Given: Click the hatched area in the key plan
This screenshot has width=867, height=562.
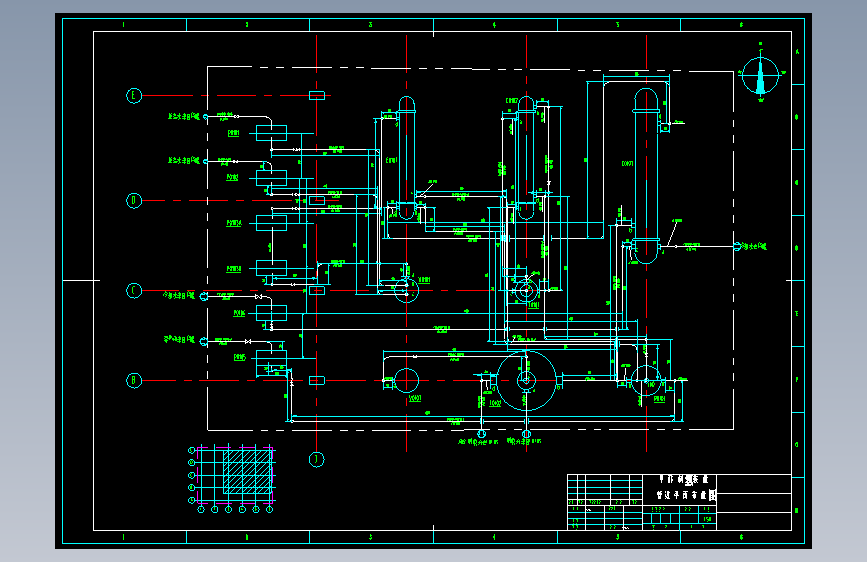Looking at the screenshot, I should tap(248, 471).
